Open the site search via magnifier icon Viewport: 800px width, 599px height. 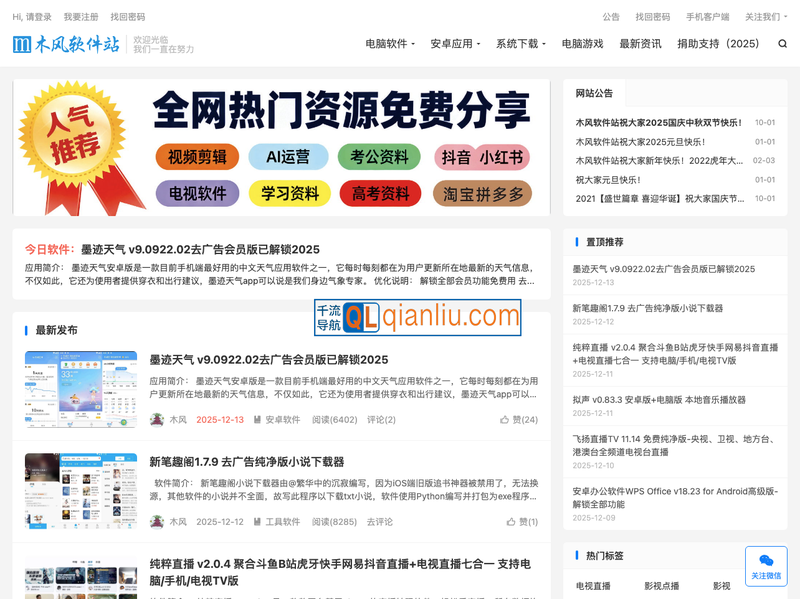pyautogui.click(x=784, y=44)
